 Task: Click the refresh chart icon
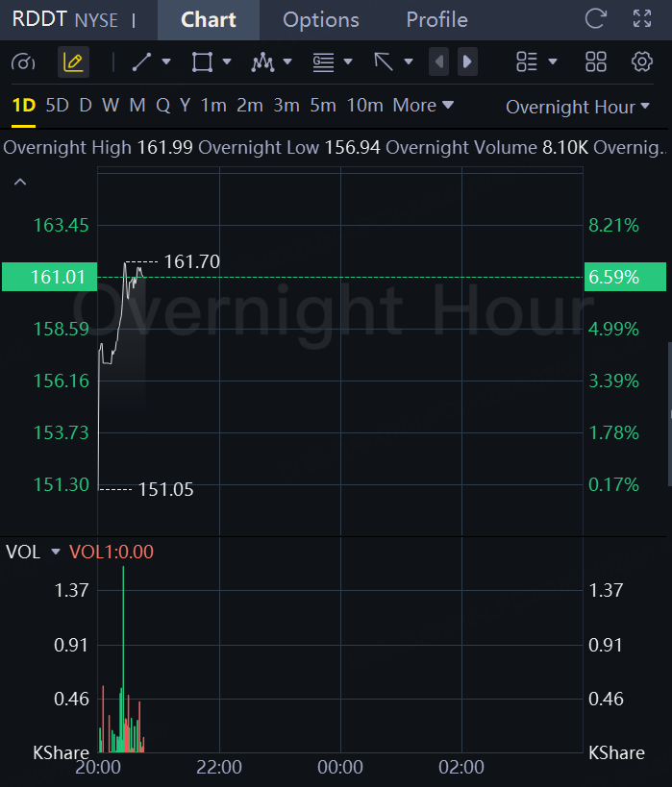tap(596, 18)
